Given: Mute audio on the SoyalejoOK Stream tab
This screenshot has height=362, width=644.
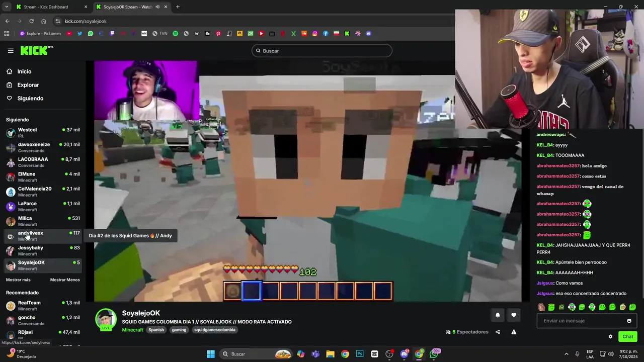Looking at the screenshot, I should (x=157, y=7).
